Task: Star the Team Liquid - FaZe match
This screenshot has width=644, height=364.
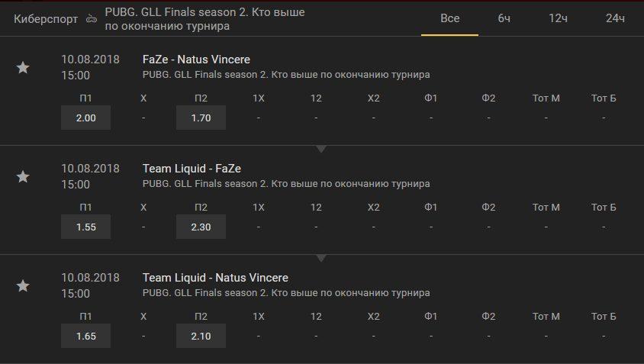Action: click(x=23, y=177)
